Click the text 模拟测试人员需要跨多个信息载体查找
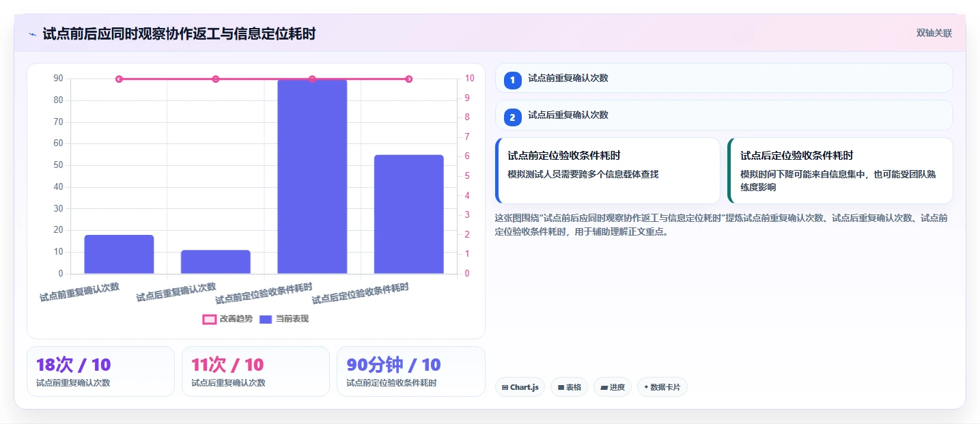Viewport: 980px width, 424px height. tap(583, 174)
